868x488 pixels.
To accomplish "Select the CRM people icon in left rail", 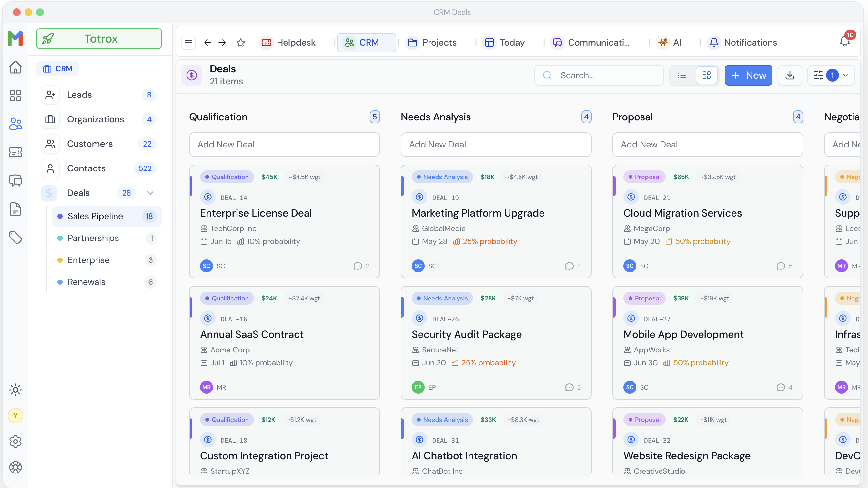I will (x=15, y=124).
